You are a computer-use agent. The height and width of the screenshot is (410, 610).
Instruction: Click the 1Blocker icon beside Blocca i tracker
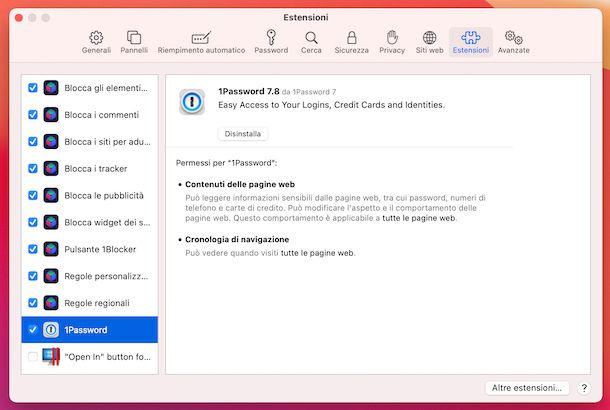pyautogui.click(x=51, y=168)
